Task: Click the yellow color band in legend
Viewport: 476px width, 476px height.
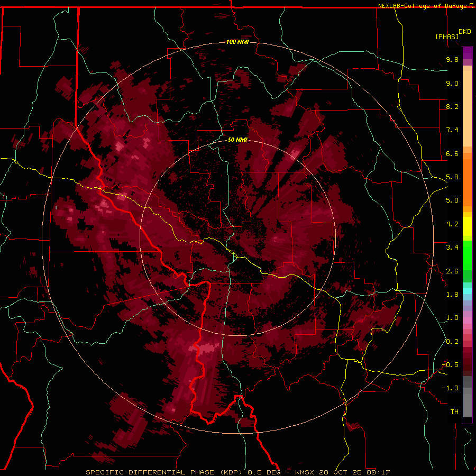Action: (x=467, y=226)
